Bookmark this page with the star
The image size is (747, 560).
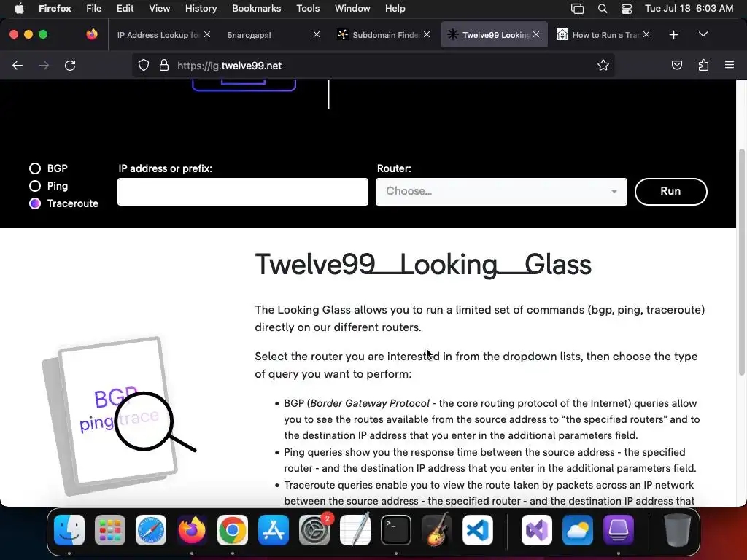(603, 65)
